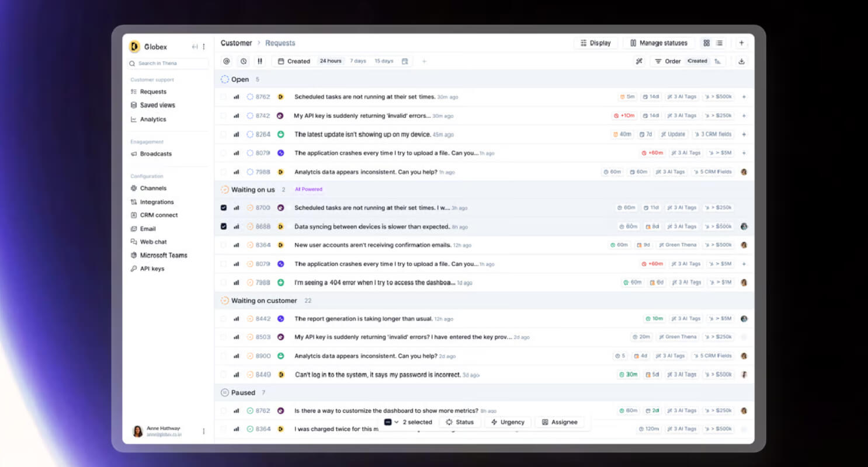Image resolution: width=868 pixels, height=467 pixels.
Task: Click the clock filter icon in toolbar
Action: click(x=244, y=61)
